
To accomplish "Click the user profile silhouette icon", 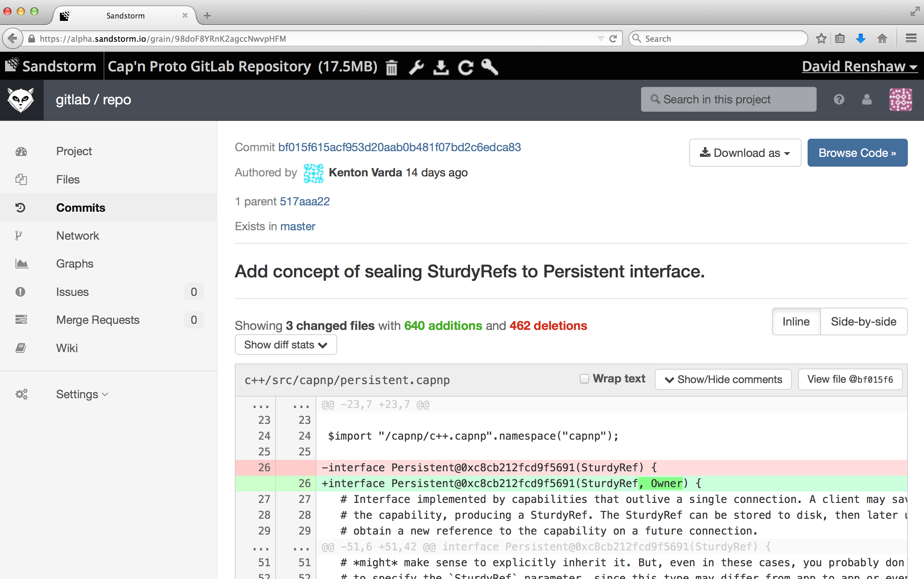I will coord(866,100).
